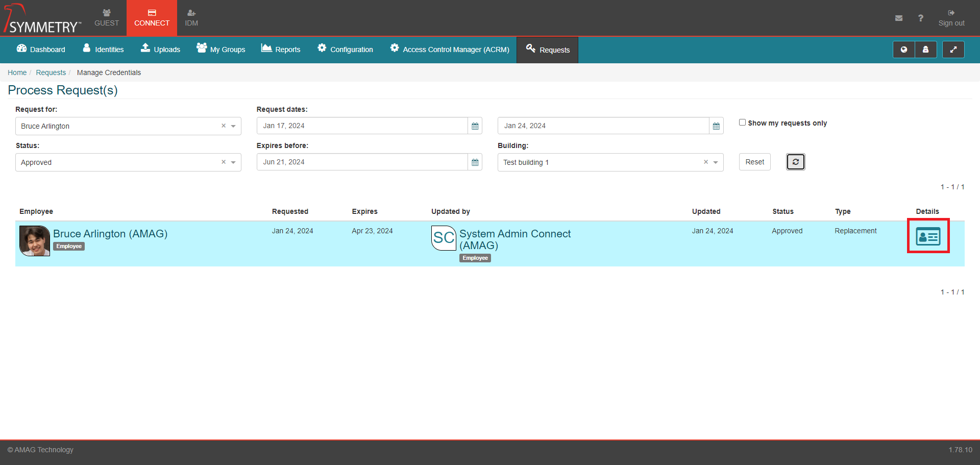Open Bruce Arlington (AMAG) employee link
This screenshot has width=980, height=465.
pyautogui.click(x=110, y=234)
